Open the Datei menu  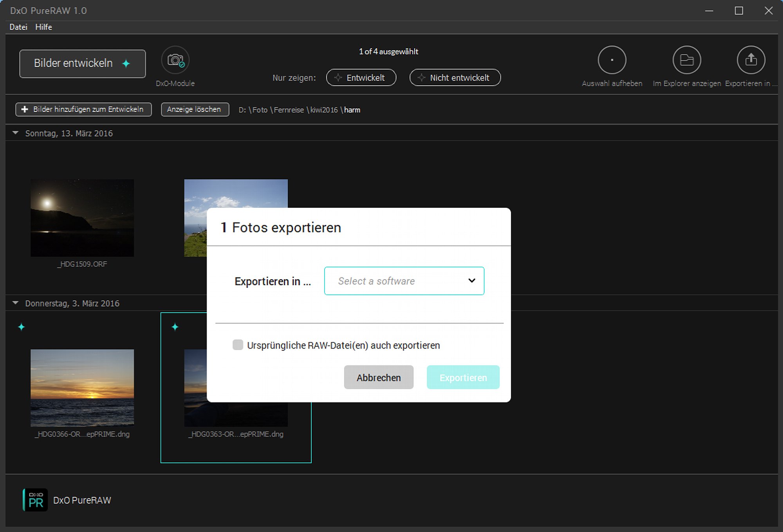(18, 27)
